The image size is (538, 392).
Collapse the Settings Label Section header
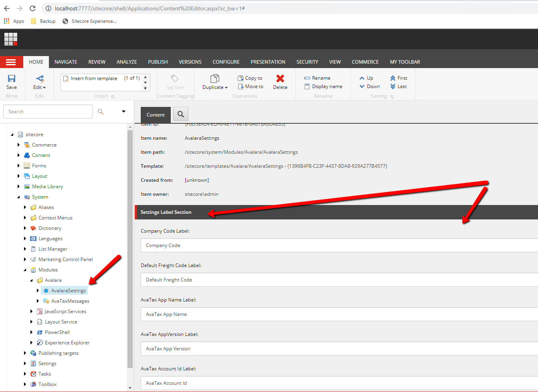337,212
